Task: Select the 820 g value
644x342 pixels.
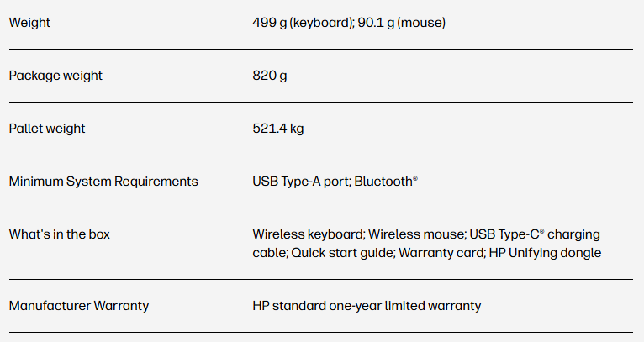Action: coord(270,76)
